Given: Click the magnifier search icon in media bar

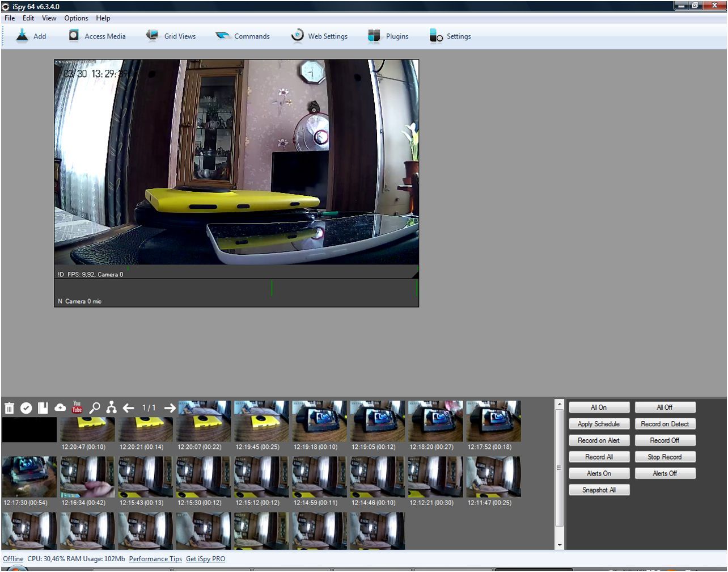Looking at the screenshot, I should point(95,407).
